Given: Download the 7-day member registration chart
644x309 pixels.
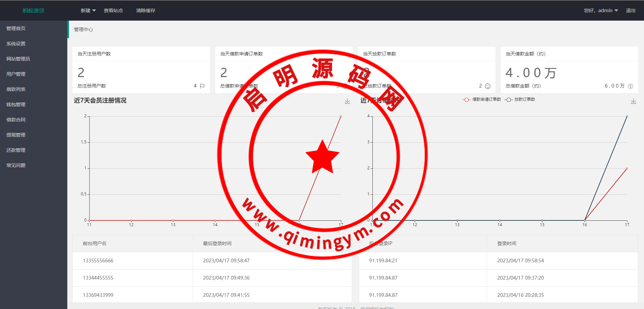Looking at the screenshot, I should click(x=347, y=101).
